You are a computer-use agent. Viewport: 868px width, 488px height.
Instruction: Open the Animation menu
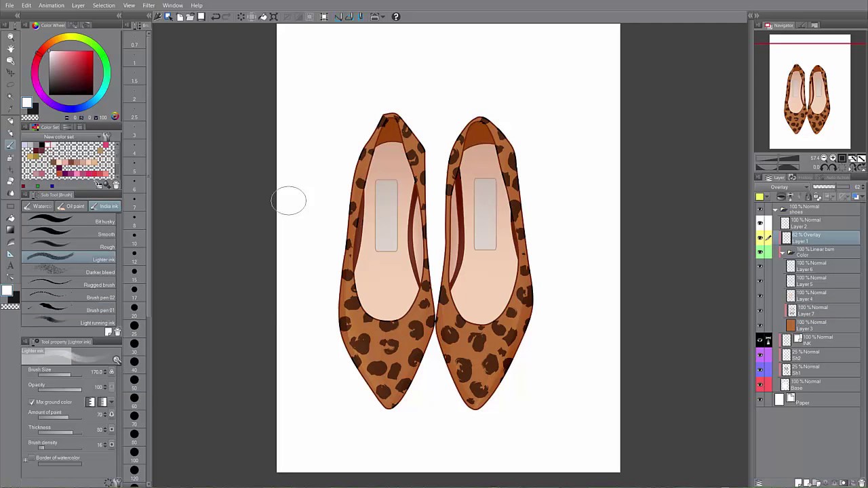coord(52,5)
